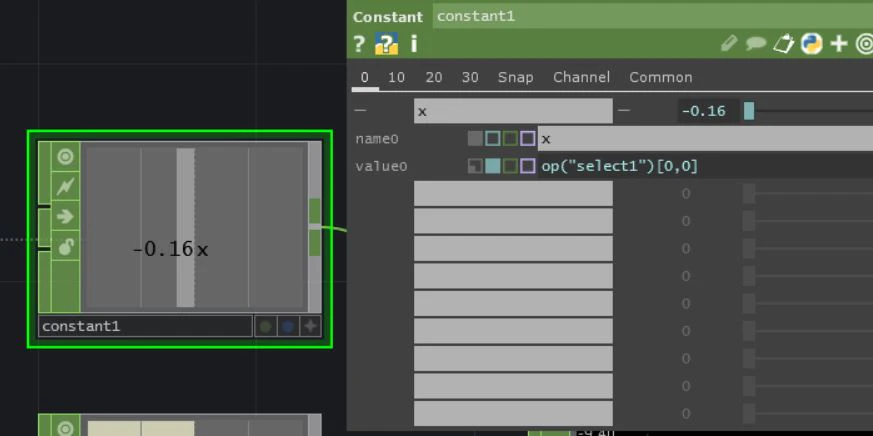Viewport: 873px width, 436px height.
Task: Toggle the viewer active flag on constant1 node
Action: point(66,157)
